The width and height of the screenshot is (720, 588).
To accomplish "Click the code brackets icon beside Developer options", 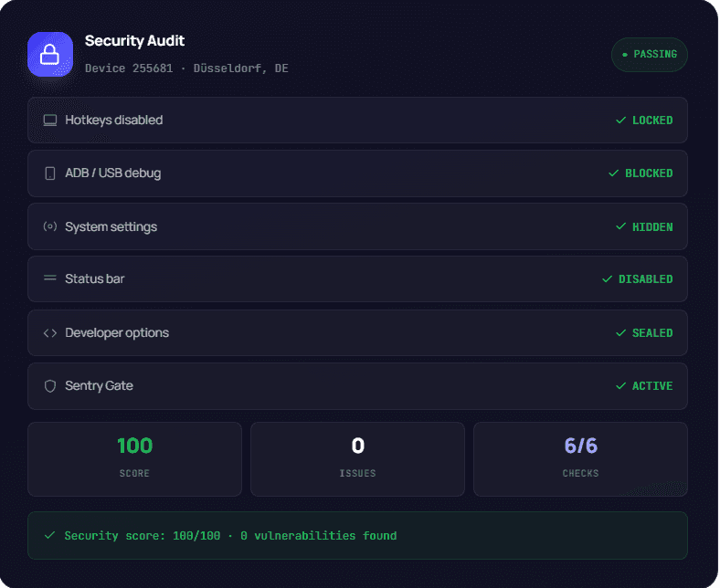I will pyautogui.click(x=50, y=332).
